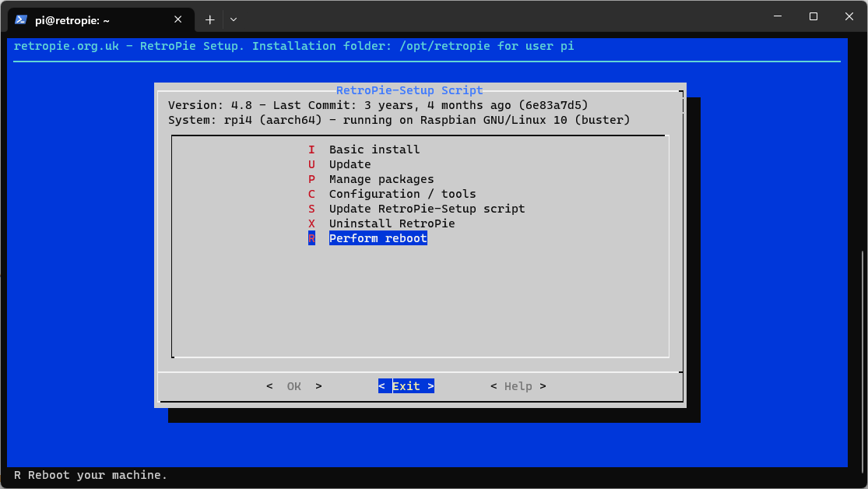Click the Exit button
The image size is (868, 489).
coord(406,386)
